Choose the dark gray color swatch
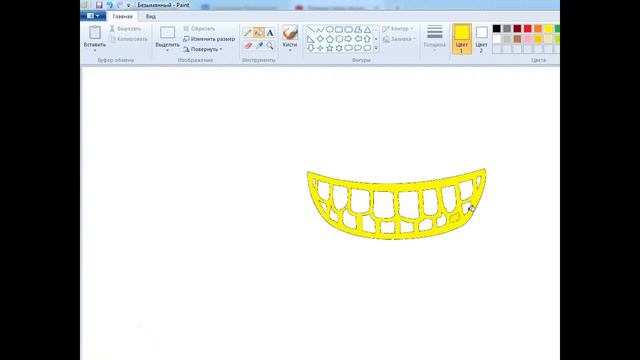640x360 pixels. coord(507,29)
